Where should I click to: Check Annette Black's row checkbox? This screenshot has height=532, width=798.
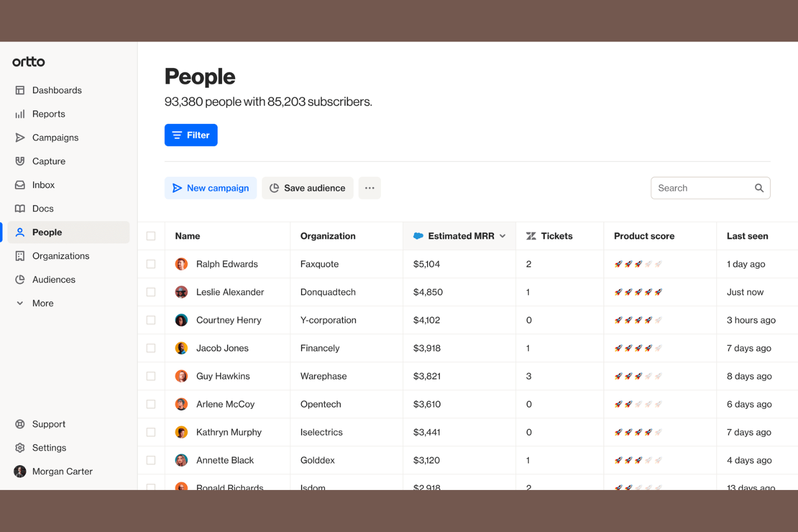click(151, 460)
